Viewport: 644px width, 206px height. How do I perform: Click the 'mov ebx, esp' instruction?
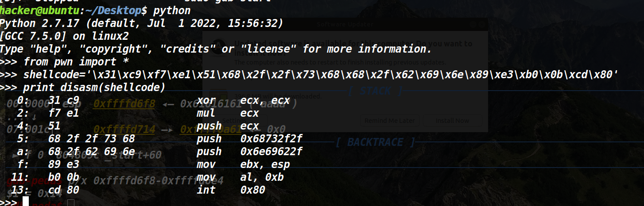tap(243, 164)
